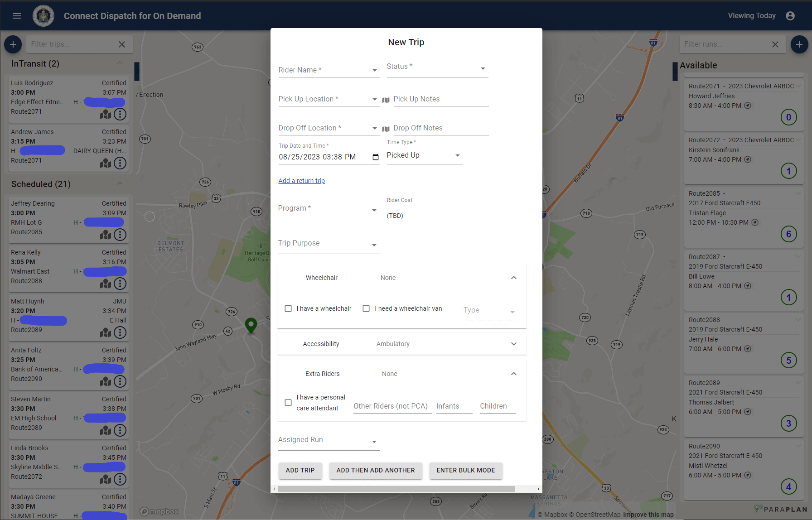Open more options for Anita Foltz trip
This screenshot has width=812, height=520.
pyautogui.click(x=120, y=381)
